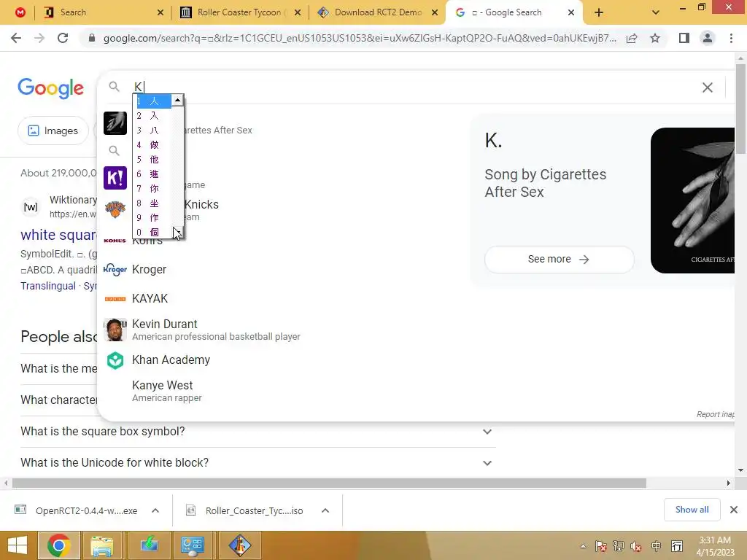Clear the search box with X

pos(708,87)
